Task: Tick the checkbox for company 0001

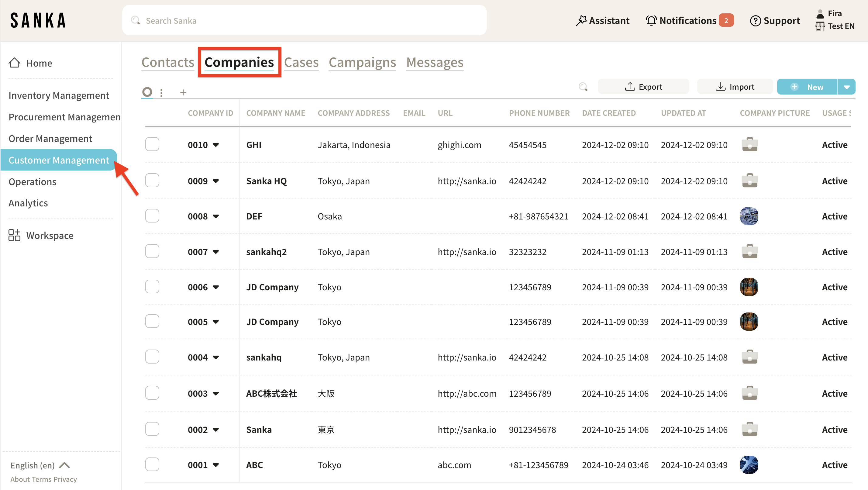Action: [152, 464]
